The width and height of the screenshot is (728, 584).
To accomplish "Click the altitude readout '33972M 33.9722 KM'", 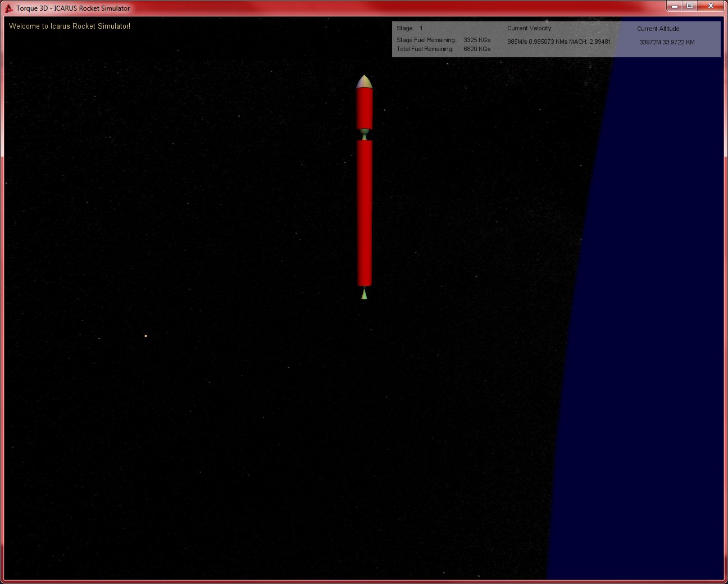I will (667, 42).
